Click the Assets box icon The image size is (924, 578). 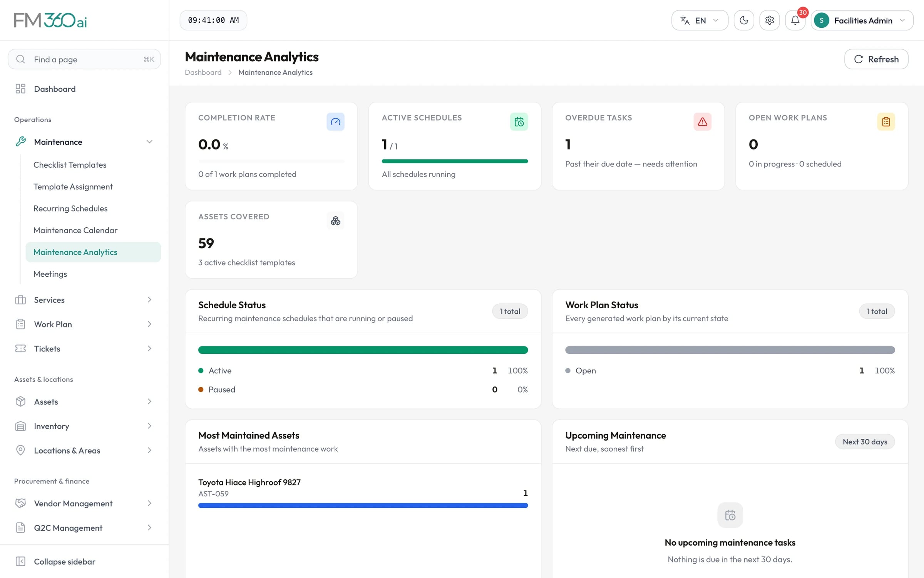pos(20,402)
